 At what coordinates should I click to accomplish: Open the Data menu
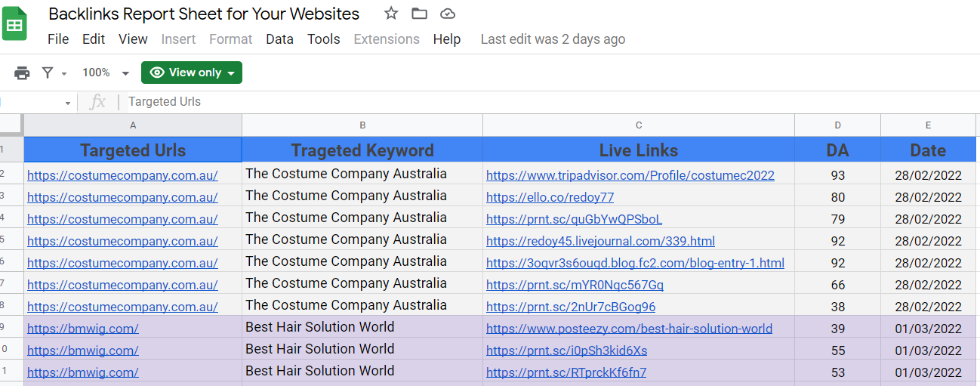coord(279,39)
